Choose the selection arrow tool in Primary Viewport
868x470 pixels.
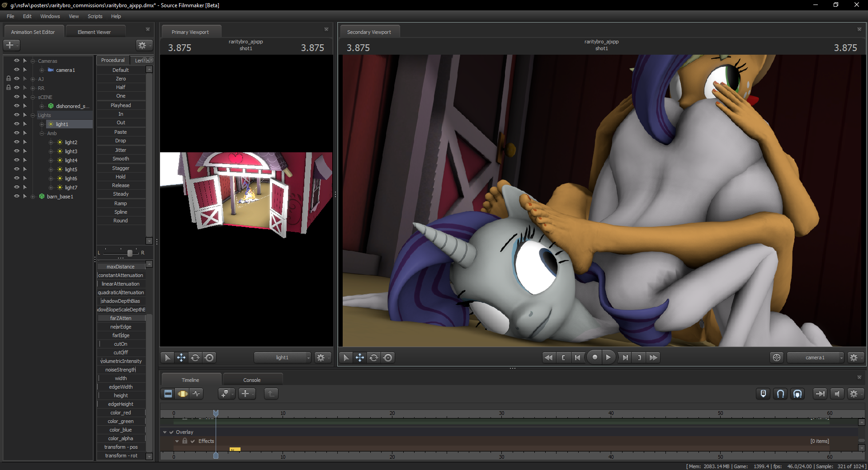[167, 357]
